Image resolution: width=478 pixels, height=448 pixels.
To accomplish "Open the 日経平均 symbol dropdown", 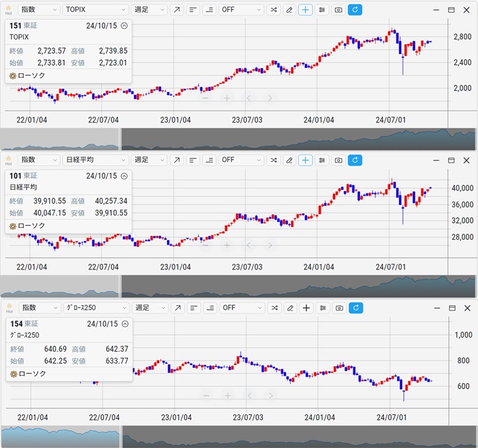I will pyautogui.click(x=94, y=160).
